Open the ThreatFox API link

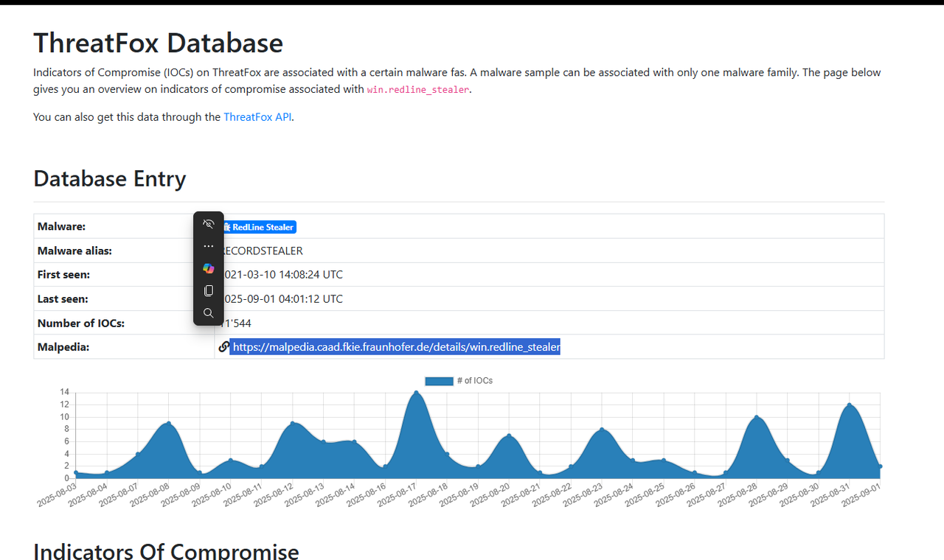coord(257,116)
